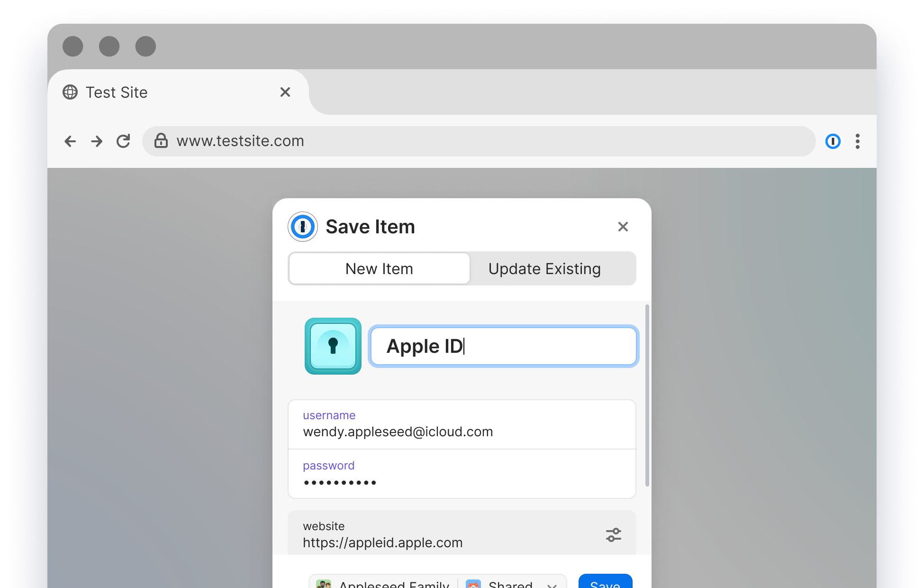Click the 1Password logo in Save Item
This screenshot has width=924, height=588.
click(303, 227)
